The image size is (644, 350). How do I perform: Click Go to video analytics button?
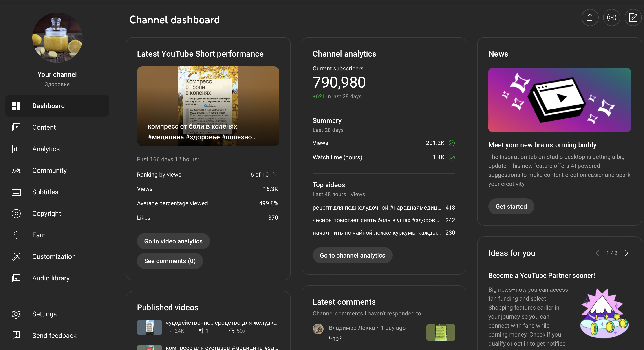coord(173,241)
